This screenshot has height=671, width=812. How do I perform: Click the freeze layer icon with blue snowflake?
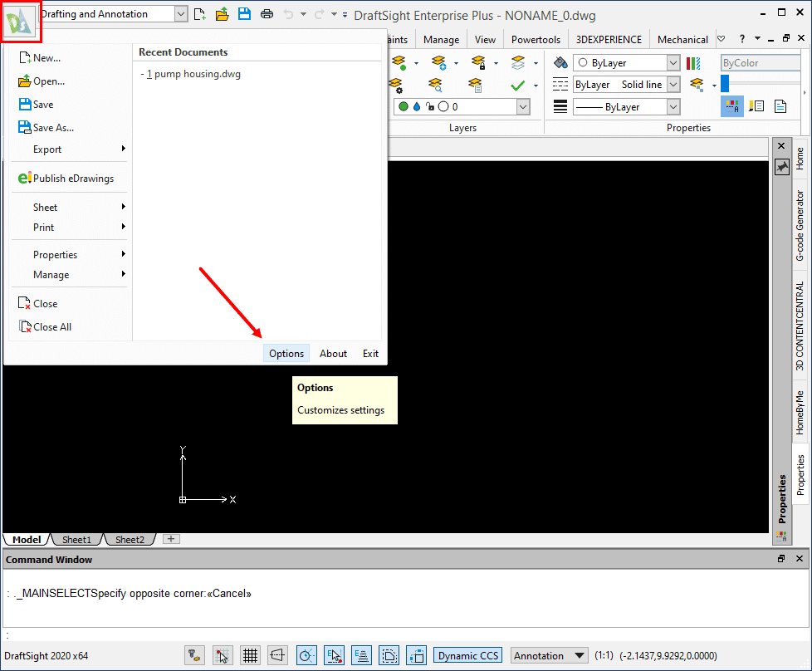pos(438,62)
